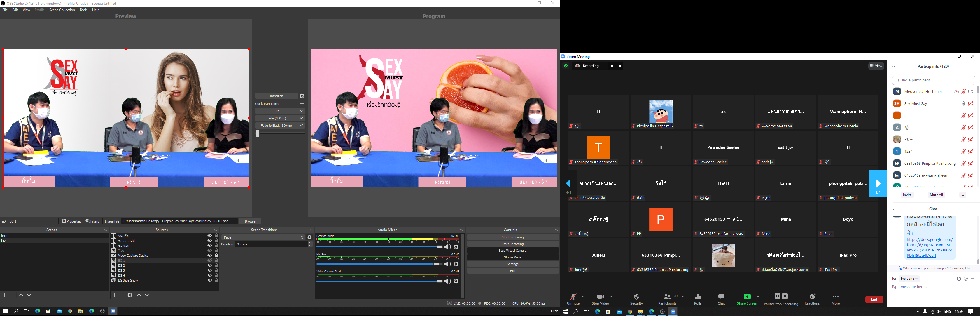Image resolution: width=980 pixels, height=316 pixels.
Task: Click Start Recording in OBS Controls
Action: [x=513, y=244]
